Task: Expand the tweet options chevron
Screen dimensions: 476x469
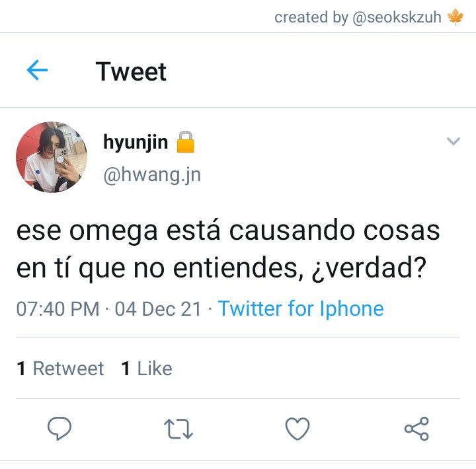Action: point(454,141)
